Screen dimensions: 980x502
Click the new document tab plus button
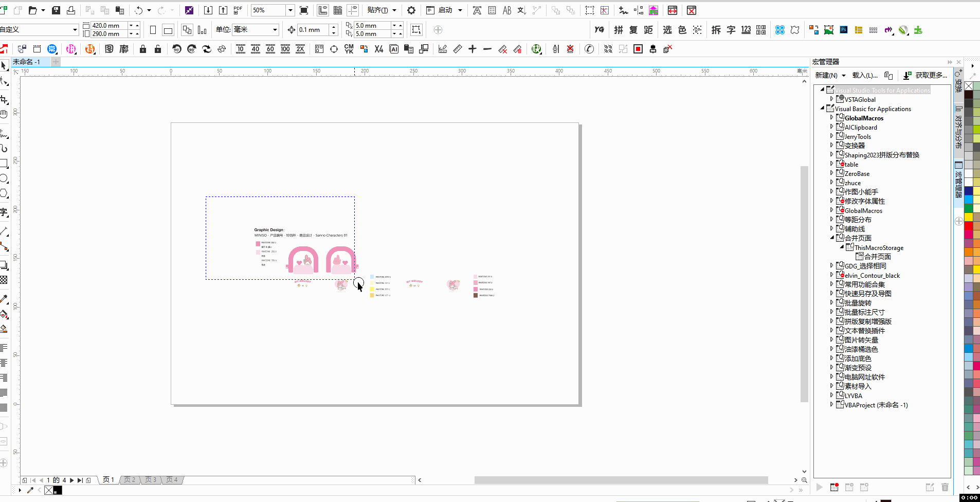pos(56,62)
